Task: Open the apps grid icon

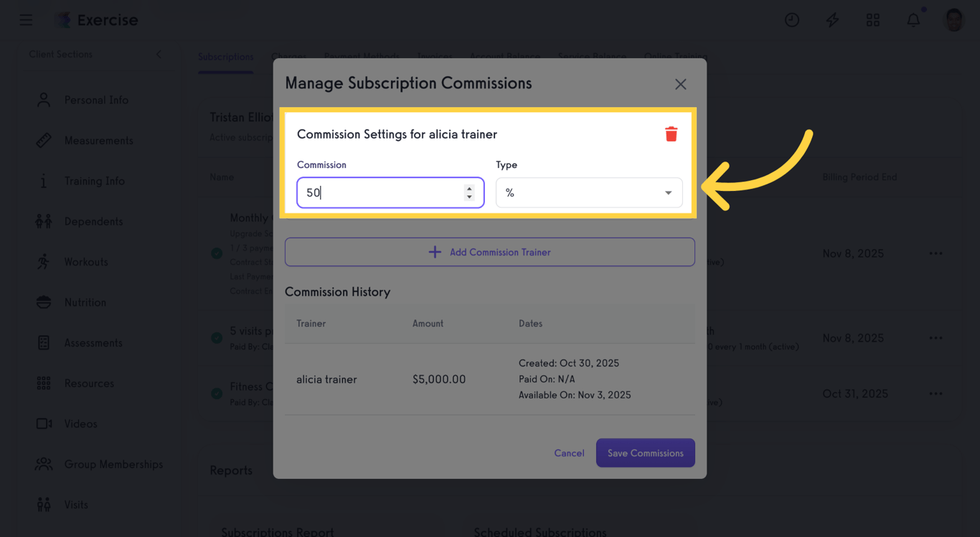Action: (x=872, y=20)
